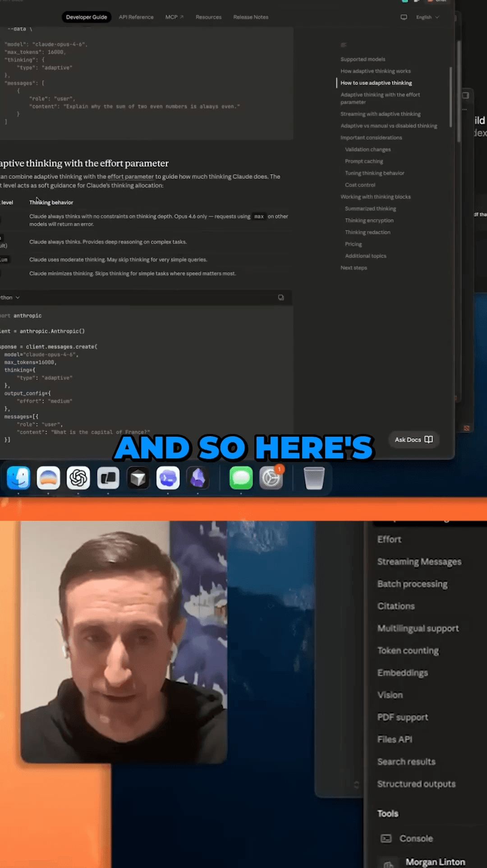Screen dimensions: 487x868
Task: Open Token counting sidebar item
Action: 408,651
